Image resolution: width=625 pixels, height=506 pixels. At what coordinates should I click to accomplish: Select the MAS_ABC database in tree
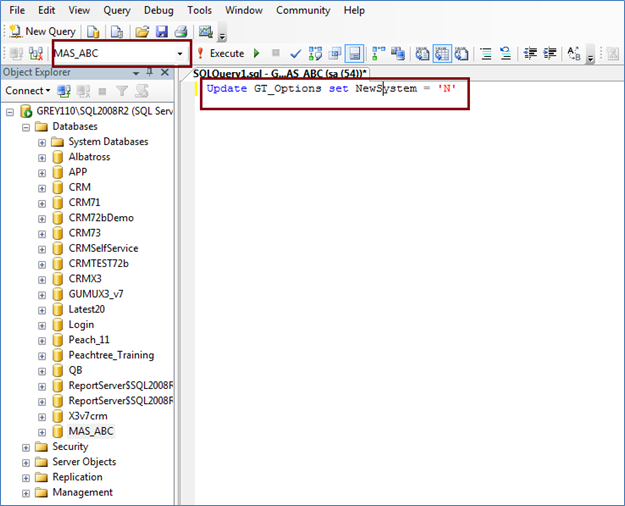coord(90,431)
